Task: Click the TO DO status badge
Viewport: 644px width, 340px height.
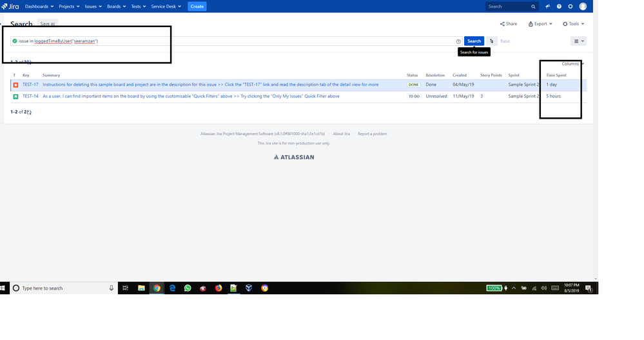Action: point(414,97)
